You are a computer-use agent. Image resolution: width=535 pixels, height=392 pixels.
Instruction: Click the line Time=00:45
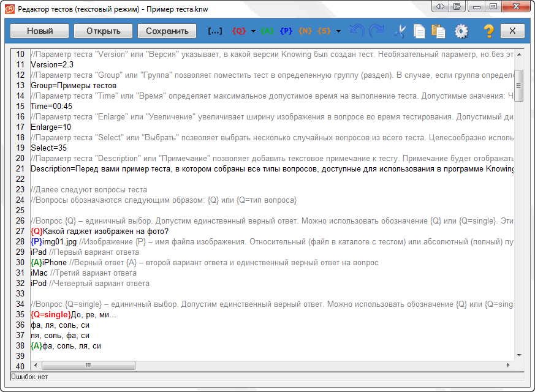(x=51, y=107)
